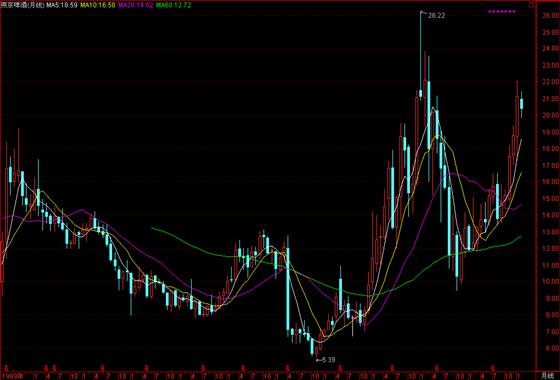Click the yellow MA10 16.58 indicator label

[98, 5]
